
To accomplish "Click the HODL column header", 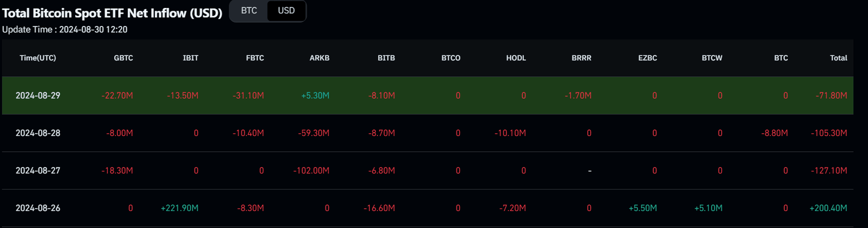I will point(516,58).
